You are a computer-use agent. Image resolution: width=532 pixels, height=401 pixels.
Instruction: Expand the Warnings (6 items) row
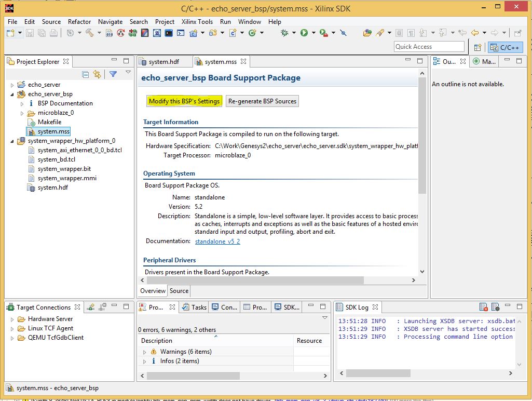point(144,352)
